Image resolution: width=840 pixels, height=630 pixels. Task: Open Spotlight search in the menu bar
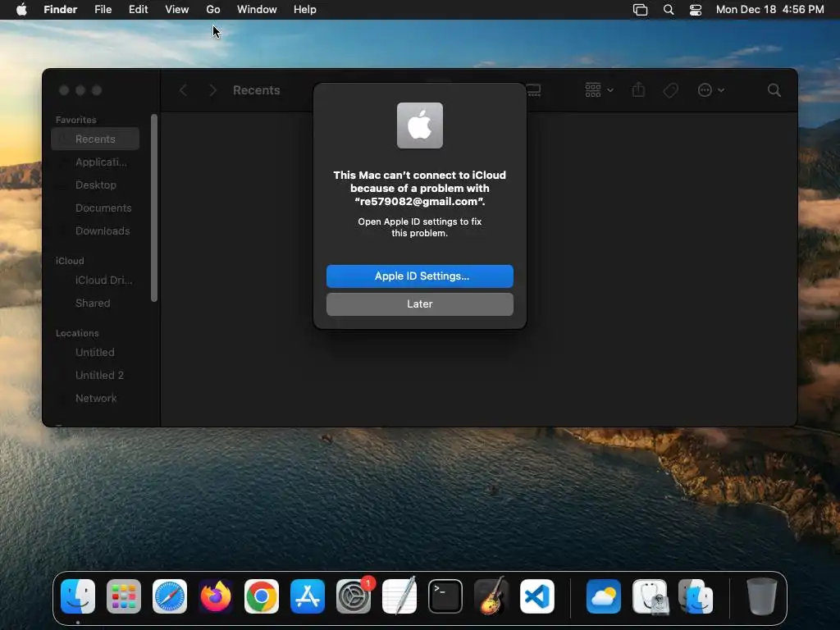point(669,10)
